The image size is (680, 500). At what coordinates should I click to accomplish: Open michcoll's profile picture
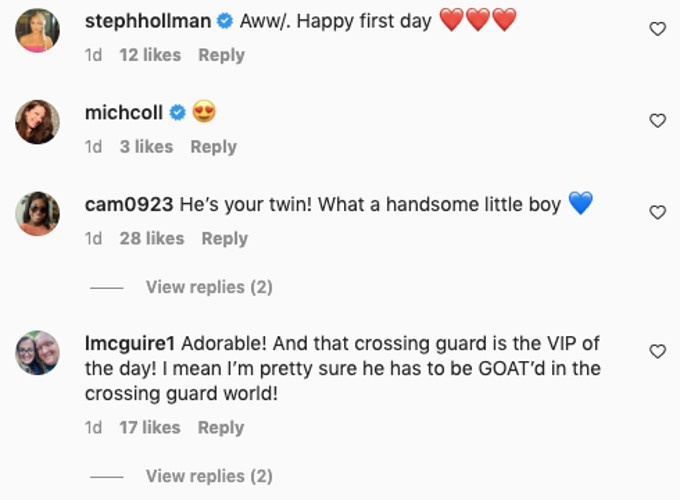(x=37, y=122)
